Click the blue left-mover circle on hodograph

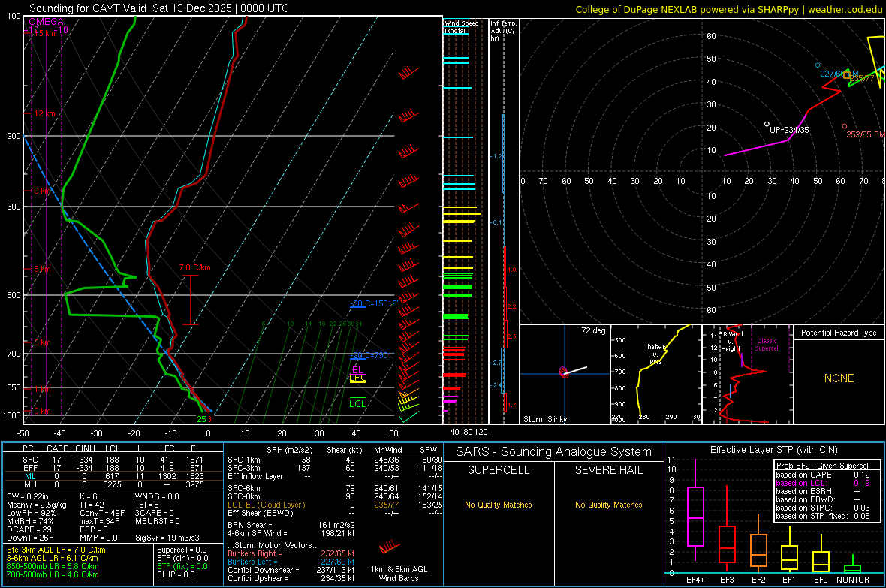click(818, 65)
